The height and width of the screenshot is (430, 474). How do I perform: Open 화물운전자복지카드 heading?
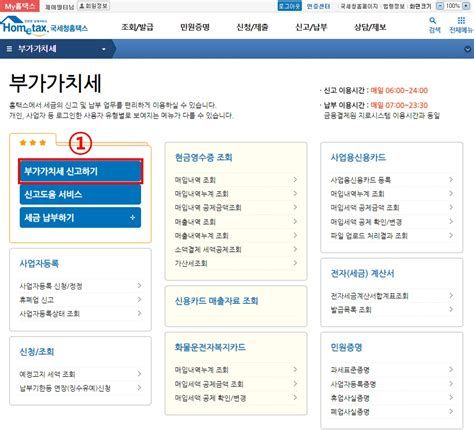(210, 347)
